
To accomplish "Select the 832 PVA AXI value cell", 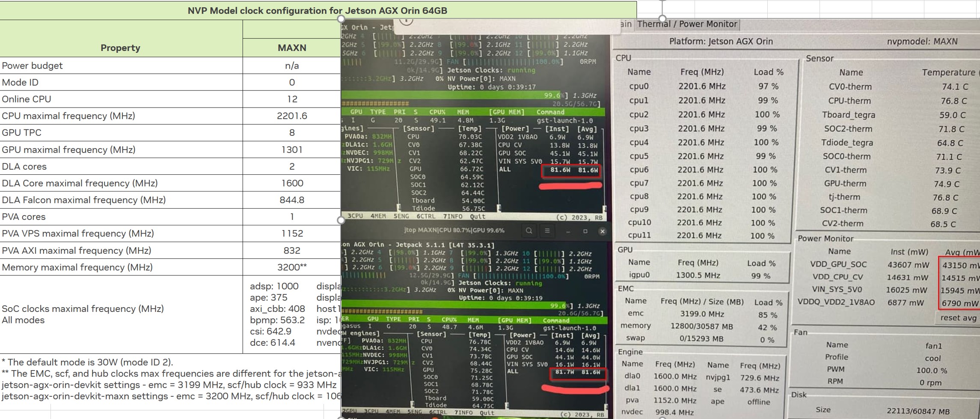I will tap(292, 250).
